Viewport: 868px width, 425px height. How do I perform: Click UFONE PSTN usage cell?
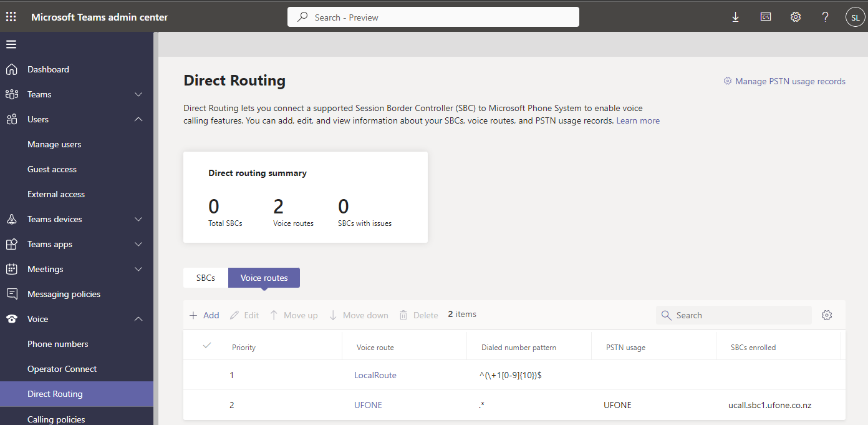(617, 405)
